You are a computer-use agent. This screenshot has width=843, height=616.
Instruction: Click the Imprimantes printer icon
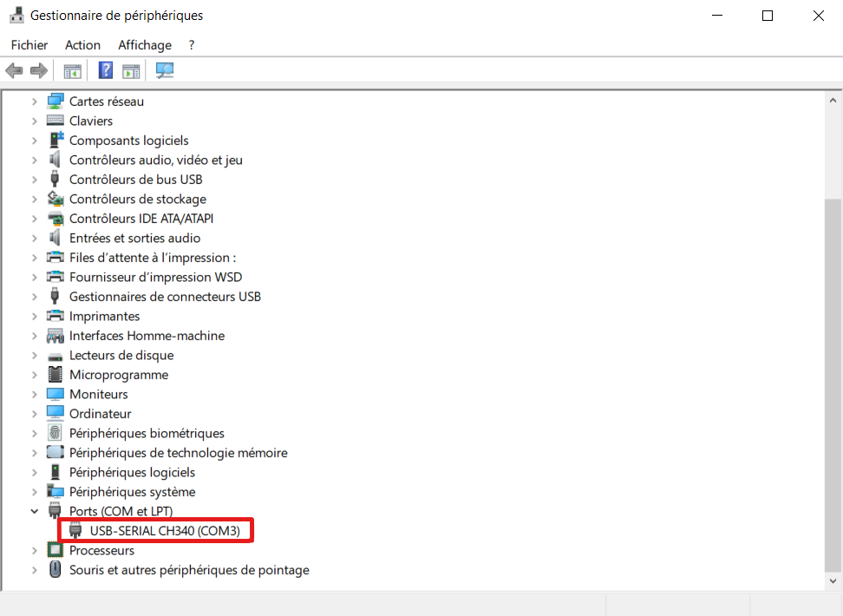pos(56,316)
